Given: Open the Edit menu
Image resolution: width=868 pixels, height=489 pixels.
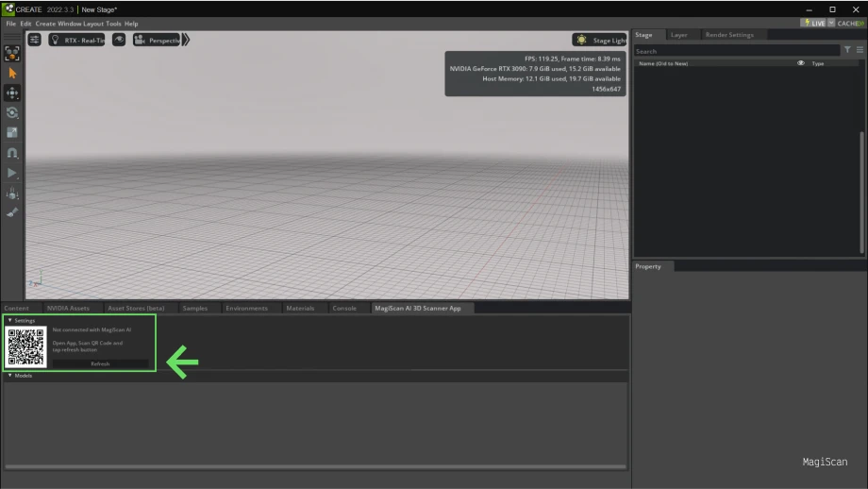Looking at the screenshot, I should [x=25, y=24].
